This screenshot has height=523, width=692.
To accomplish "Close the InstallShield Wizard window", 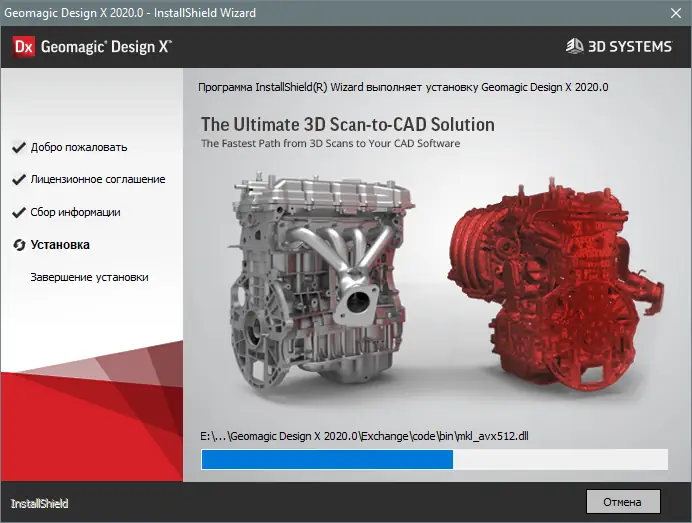I will point(676,13).
